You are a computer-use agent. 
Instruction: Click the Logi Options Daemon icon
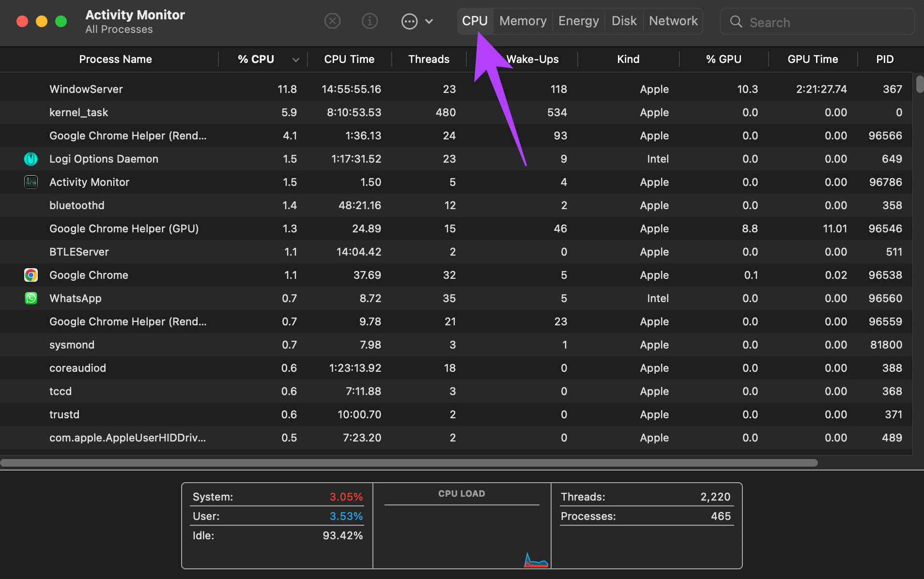(31, 159)
